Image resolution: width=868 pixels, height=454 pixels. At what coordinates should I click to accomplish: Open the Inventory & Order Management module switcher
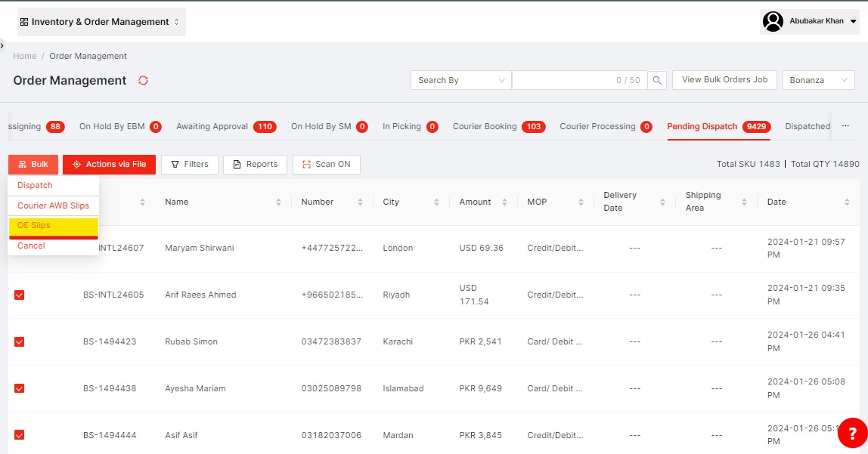[101, 22]
